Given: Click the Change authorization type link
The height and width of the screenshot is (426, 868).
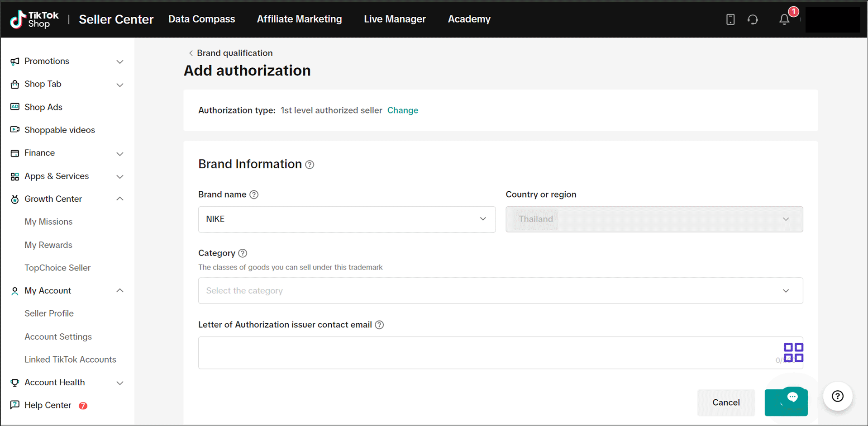Looking at the screenshot, I should (402, 110).
